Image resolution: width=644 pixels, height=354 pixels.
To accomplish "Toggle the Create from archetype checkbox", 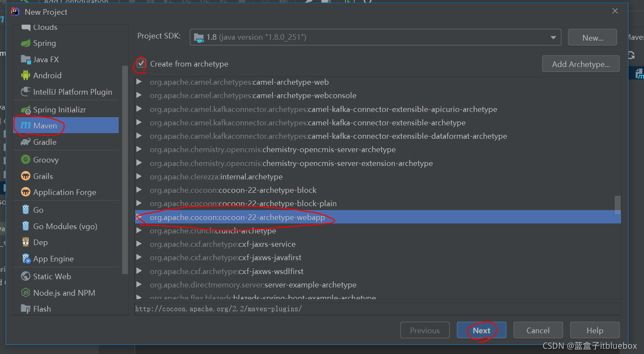I will click(141, 64).
